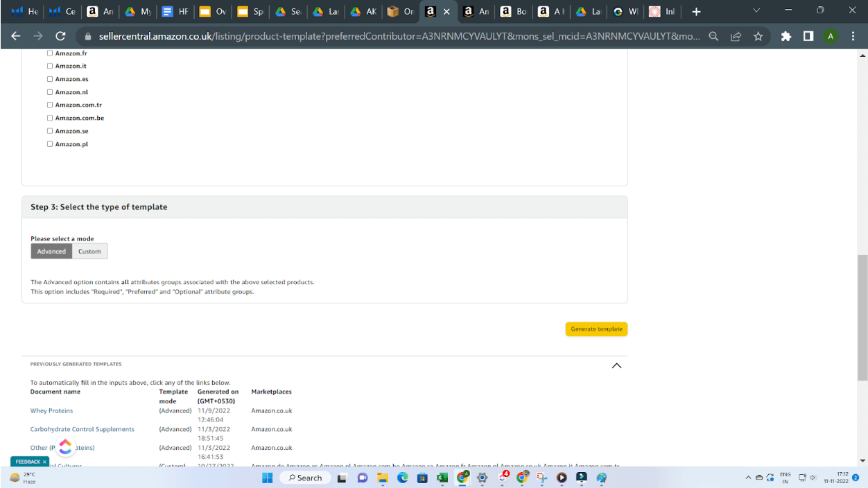Screen dimensions: 868x488
Task: Open the Carbohydrate Control Supplements template link
Action: [83, 429]
